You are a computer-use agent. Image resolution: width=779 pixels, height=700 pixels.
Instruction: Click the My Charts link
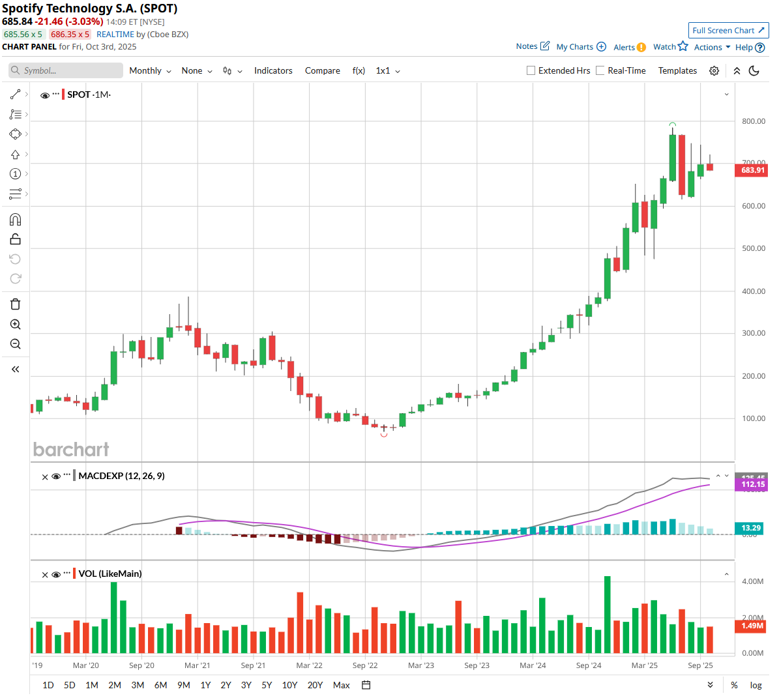[575, 47]
